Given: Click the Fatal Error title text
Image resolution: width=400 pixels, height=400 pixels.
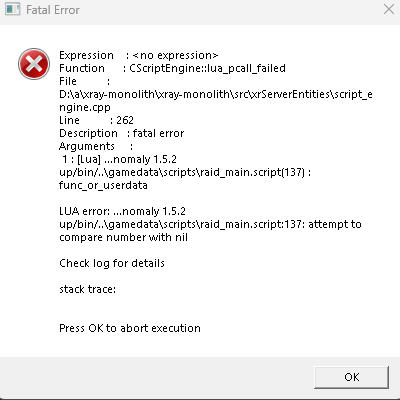Looking at the screenshot, I should (53, 10).
